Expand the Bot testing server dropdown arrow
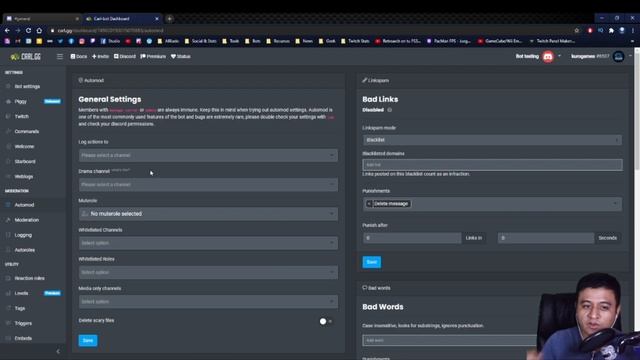Screen dimensions: 640x360 pyautogui.click(x=559, y=56)
